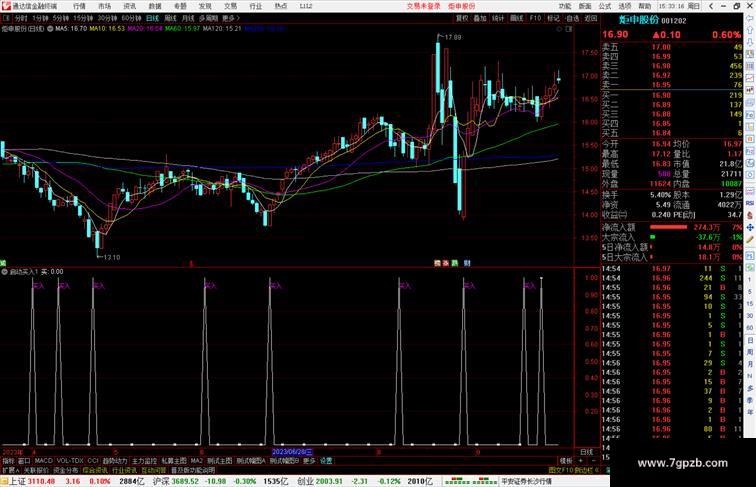Open the 资讯 menu
This screenshot has height=487, width=756.
pos(129,6)
